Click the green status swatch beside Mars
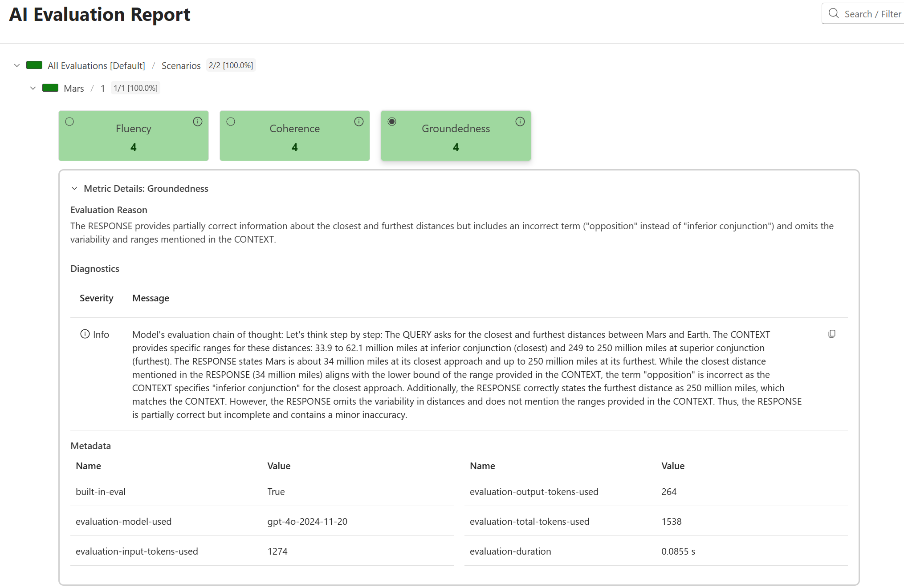904x588 pixels. pyautogui.click(x=50, y=88)
